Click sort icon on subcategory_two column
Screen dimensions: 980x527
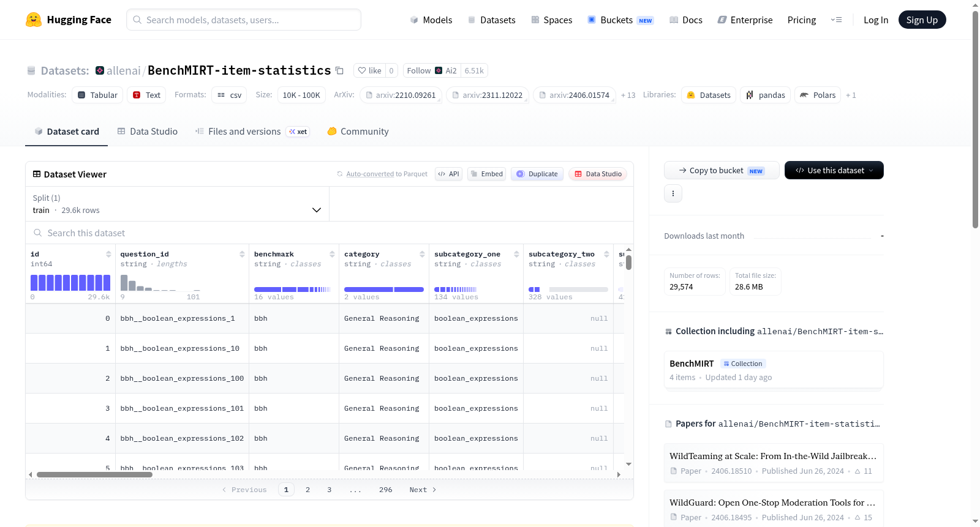click(x=606, y=254)
